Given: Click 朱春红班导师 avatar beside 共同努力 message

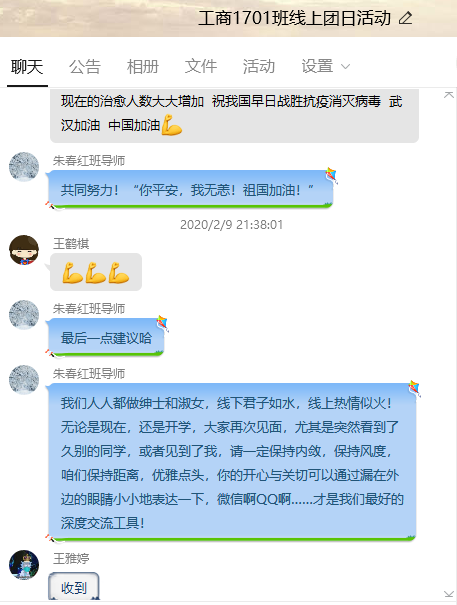Looking at the screenshot, I should tap(24, 166).
